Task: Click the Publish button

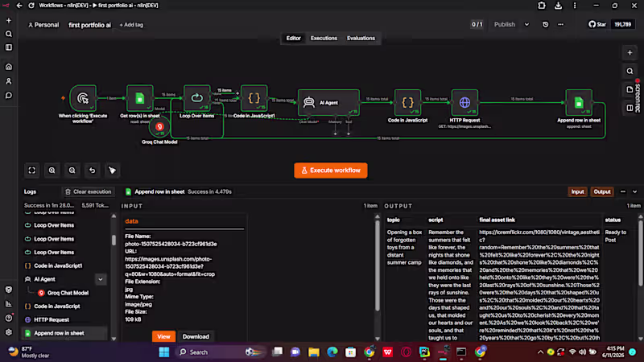Action: (505, 25)
